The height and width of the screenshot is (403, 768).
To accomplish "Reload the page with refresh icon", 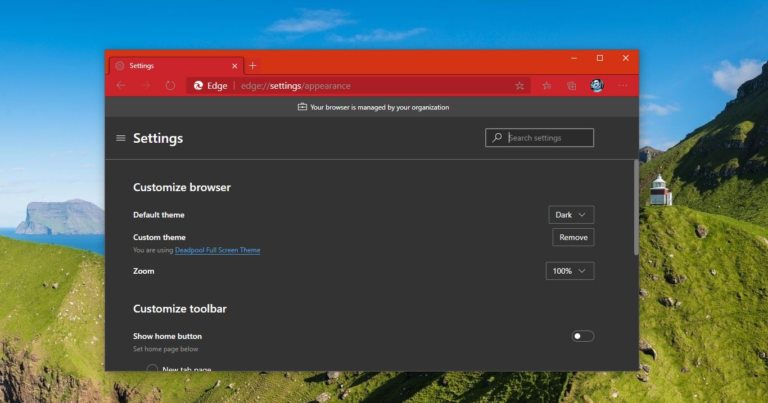I will pyautogui.click(x=170, y=86).
